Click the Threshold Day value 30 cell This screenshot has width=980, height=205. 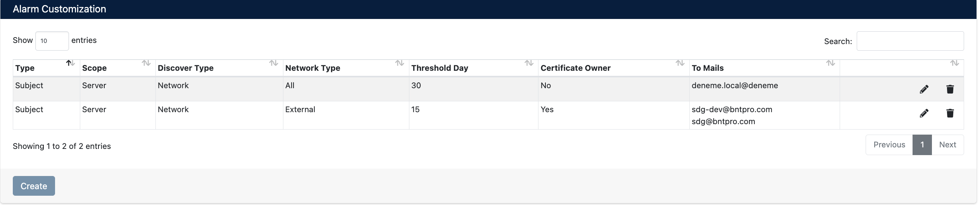click(x=416, y=85)
